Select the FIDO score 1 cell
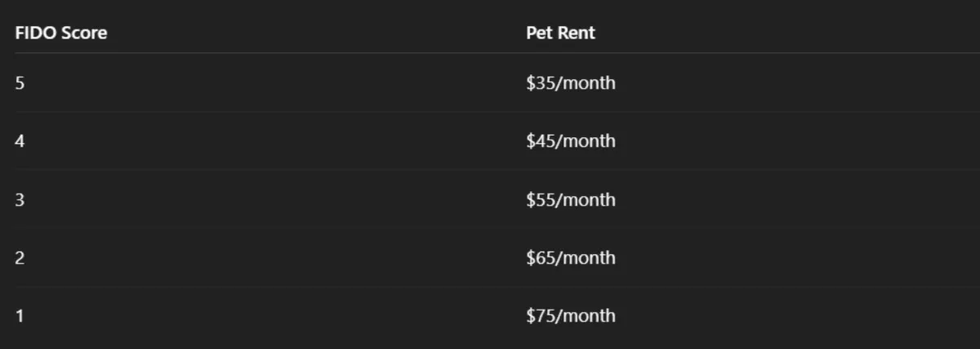 [x=20, y=315]
